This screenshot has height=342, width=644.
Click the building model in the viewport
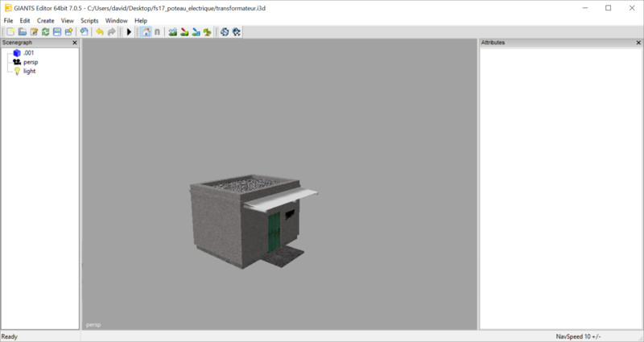click(x=242, y=217)
